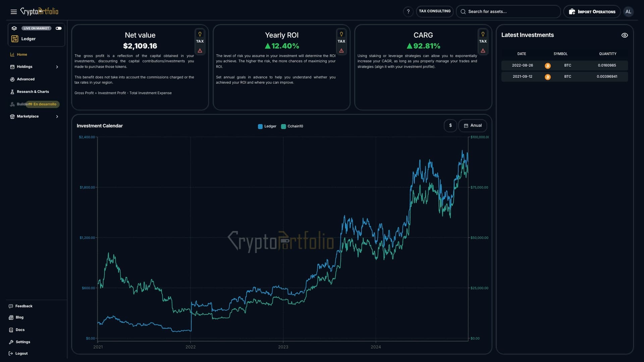This screenshot has height=362, width=644.
Task: Open the hamburger navigation menu
Action: coord(13,11)
